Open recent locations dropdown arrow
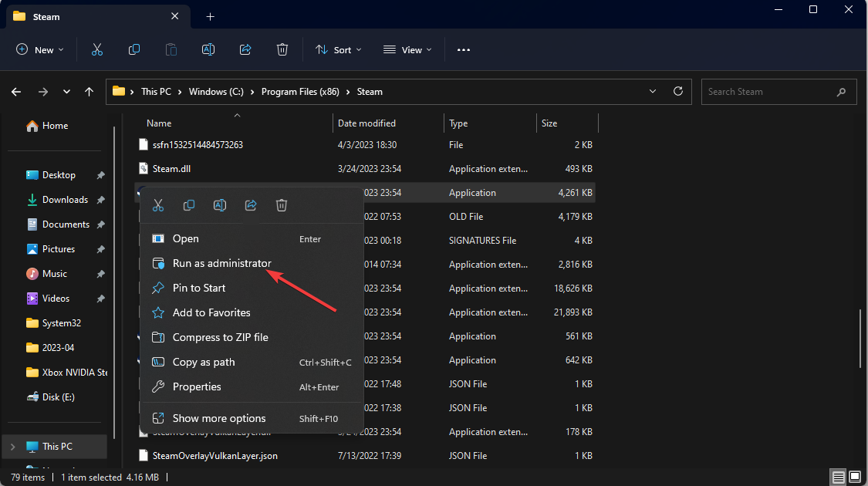 point(66,92)
